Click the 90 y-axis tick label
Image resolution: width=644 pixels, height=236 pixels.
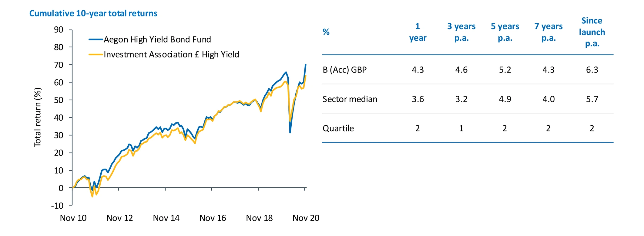(59, 30)
